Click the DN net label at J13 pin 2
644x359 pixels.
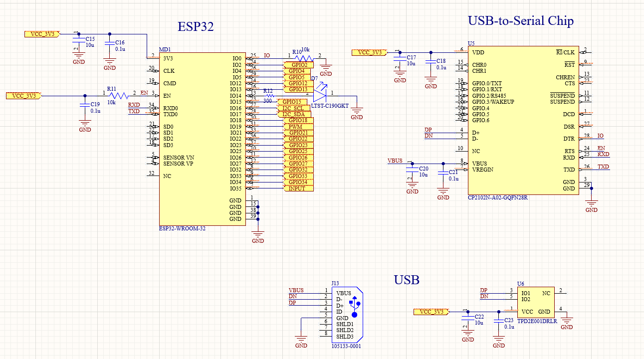[292, 296]
